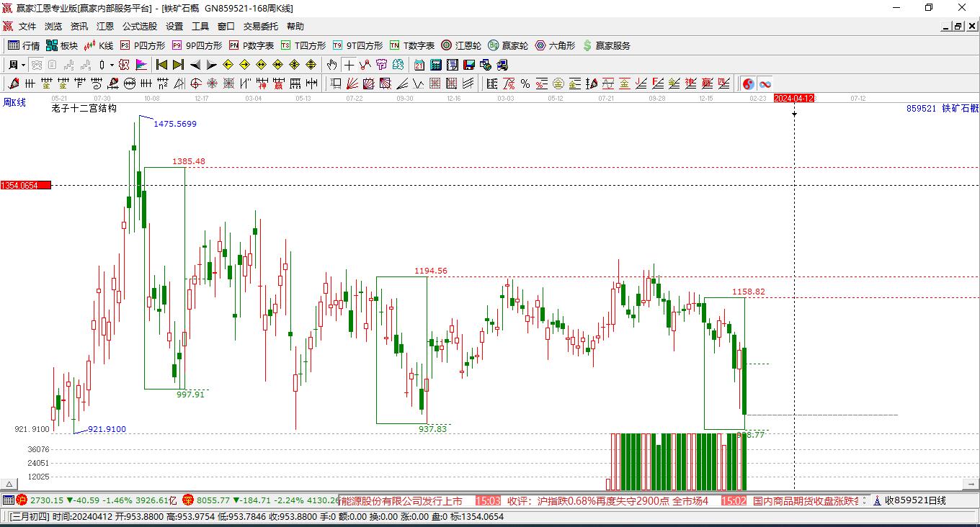Open the 六角形 hexagon chart
This screenshot has height=527, width=980.
[555, 45]
